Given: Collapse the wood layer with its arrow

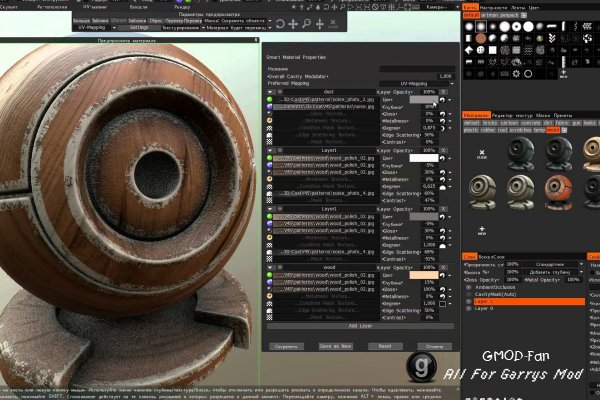Looking at the screenshot, I should tap(270, 268).
